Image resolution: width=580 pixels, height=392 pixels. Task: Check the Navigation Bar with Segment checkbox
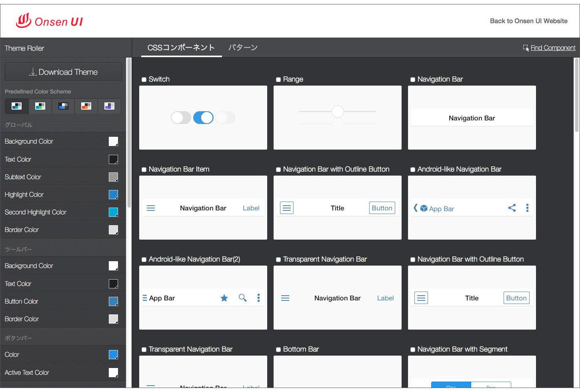413,350
